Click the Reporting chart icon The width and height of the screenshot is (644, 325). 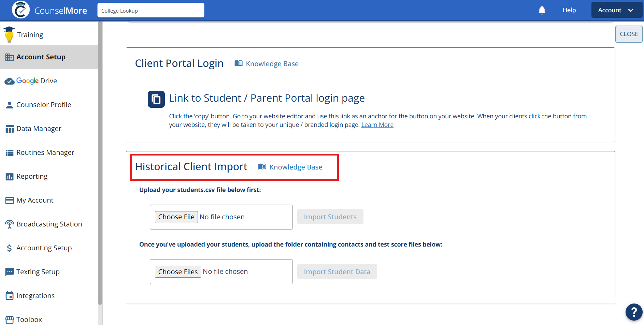coord(10,176)
